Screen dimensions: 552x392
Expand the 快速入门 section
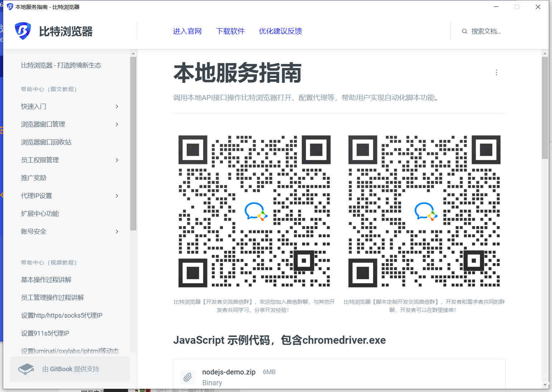[x=117, y=106]
